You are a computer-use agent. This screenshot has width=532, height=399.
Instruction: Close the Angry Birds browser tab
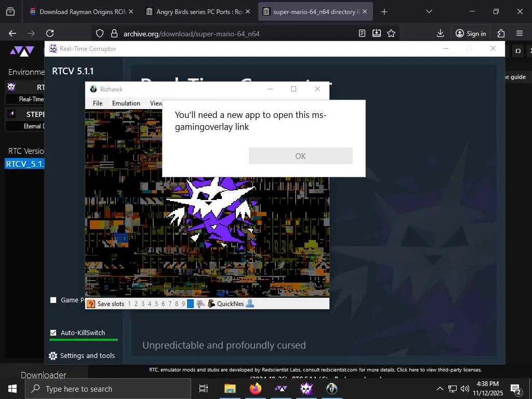(248, 11)
